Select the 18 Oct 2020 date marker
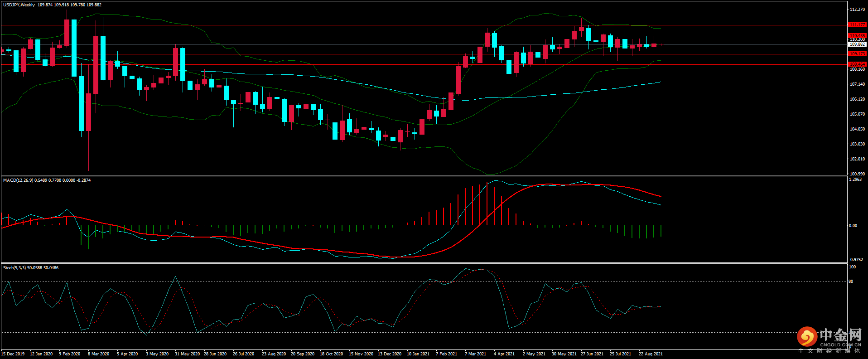The height and width of the screenshot is (359, 868). [x=331, y=354]
